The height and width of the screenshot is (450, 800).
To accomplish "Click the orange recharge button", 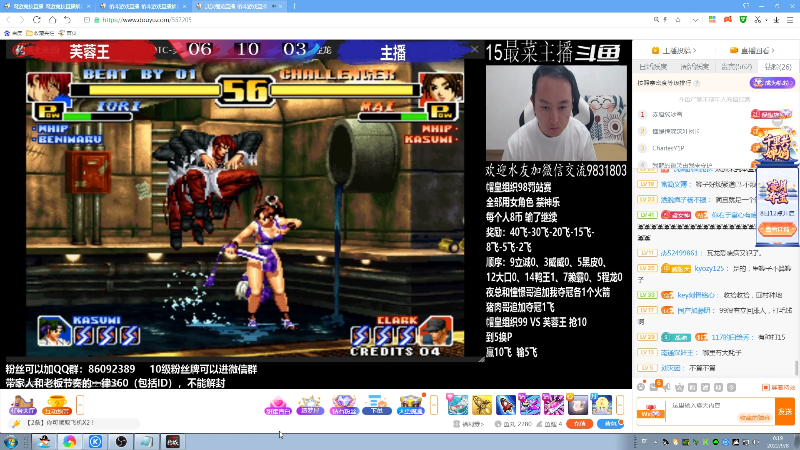I will click(580, 423).
